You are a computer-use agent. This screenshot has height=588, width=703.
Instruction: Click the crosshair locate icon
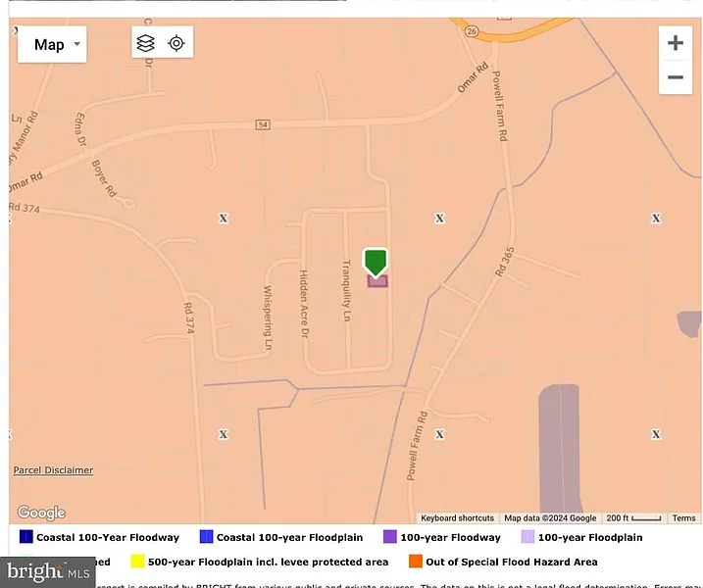point(176,43)
